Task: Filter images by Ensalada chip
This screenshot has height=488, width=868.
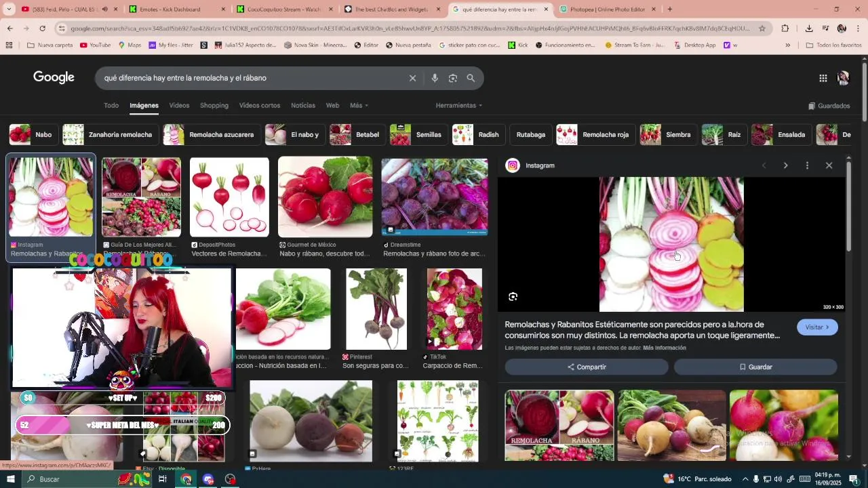Action: [781, 135]
